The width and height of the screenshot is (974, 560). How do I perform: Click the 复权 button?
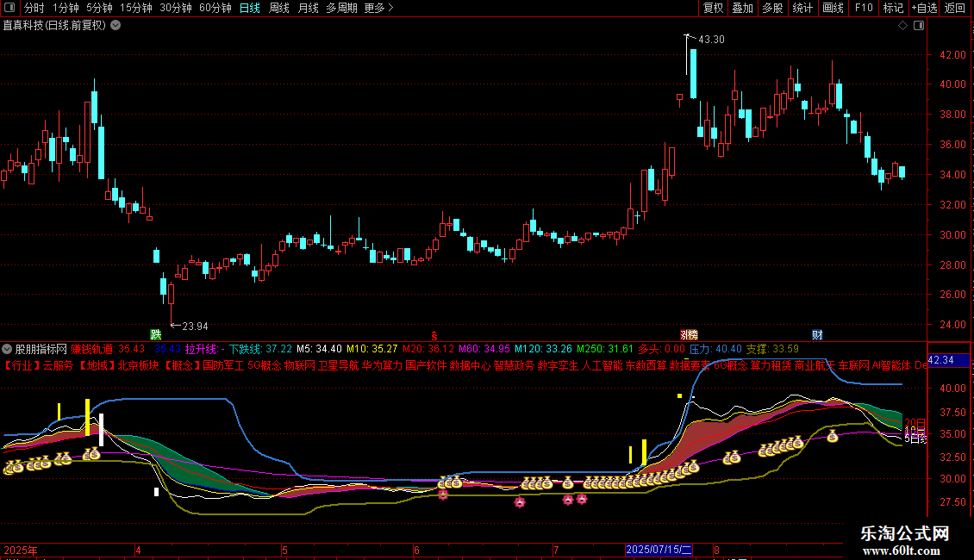click(713, 8)
